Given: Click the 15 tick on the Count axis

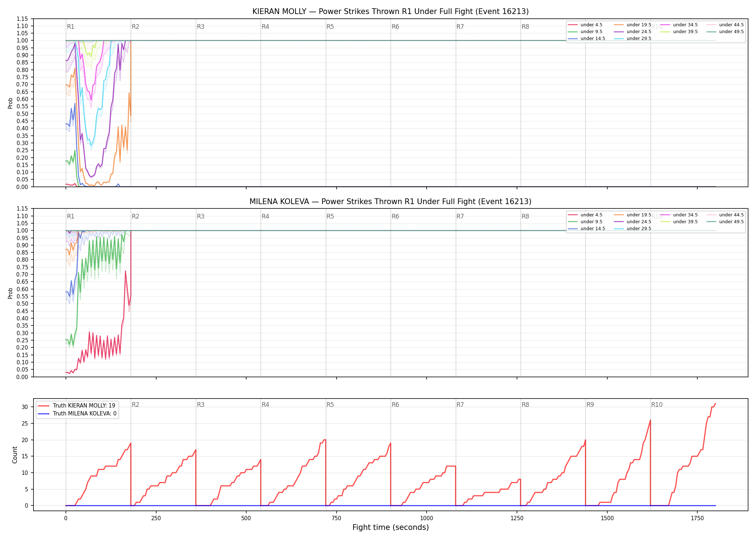Looking at the screenshot, I should click(25, 456).
